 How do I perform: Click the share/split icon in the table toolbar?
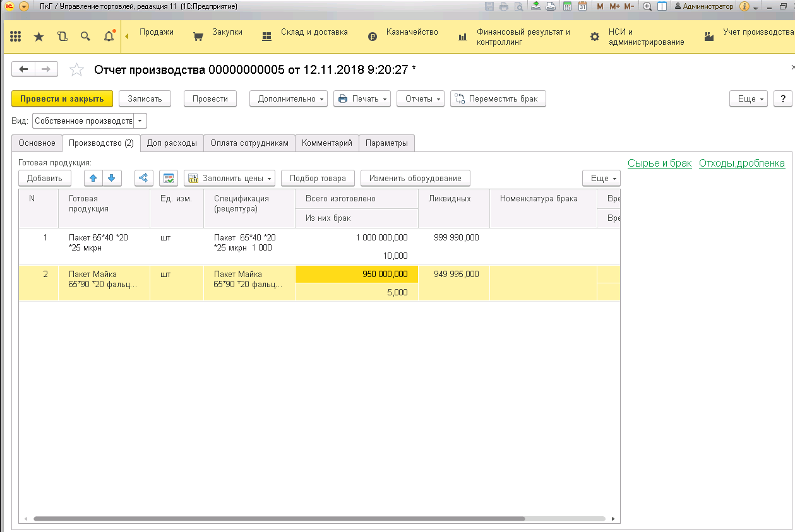pyautogui.click(x=144, y=178)
